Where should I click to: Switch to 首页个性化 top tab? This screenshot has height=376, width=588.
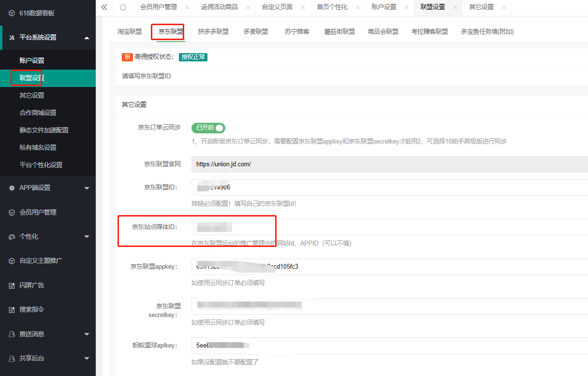coord(332,7)
